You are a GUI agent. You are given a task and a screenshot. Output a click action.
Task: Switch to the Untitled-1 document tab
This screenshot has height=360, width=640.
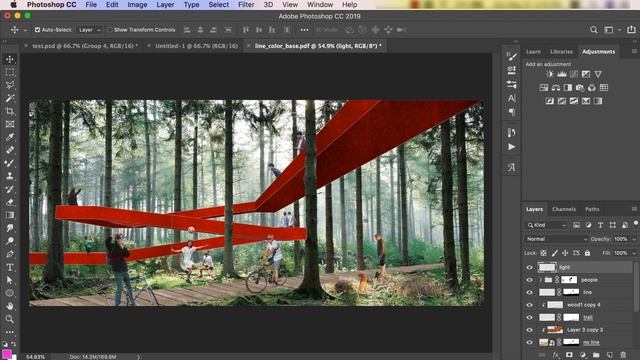point(196,46)
